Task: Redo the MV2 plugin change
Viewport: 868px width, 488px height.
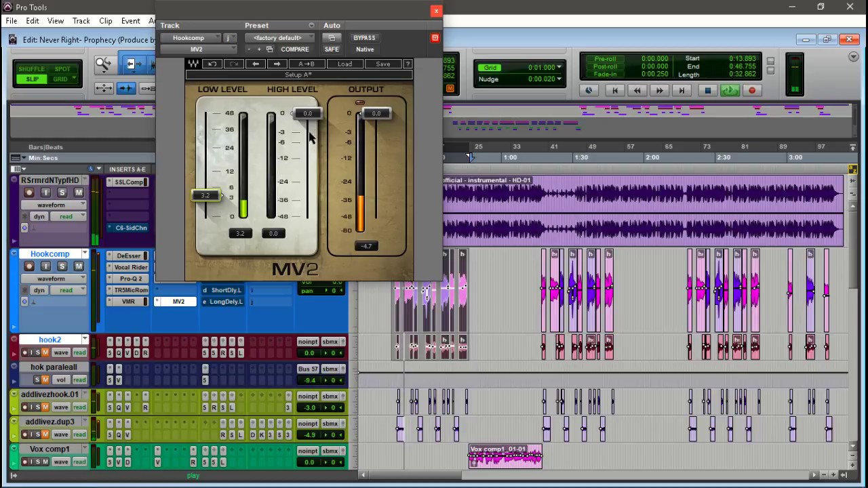Action: [234, 64]
